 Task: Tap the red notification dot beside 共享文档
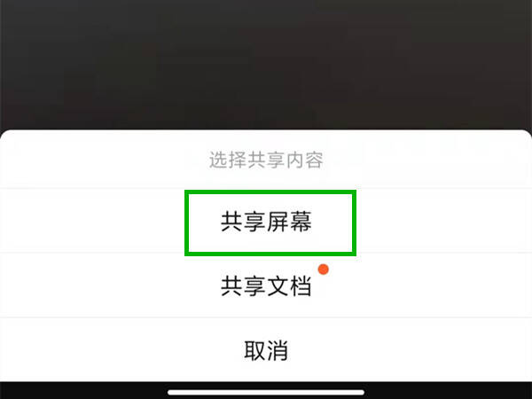(x=323, y=270)
